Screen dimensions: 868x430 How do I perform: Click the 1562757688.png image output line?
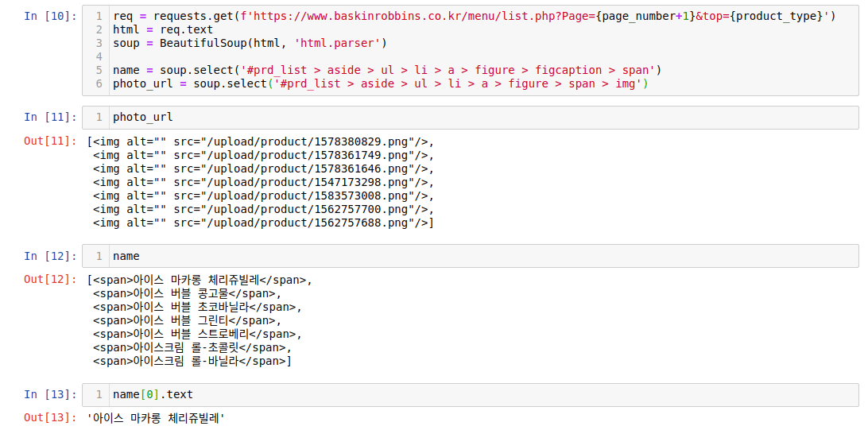click(263, 223)
